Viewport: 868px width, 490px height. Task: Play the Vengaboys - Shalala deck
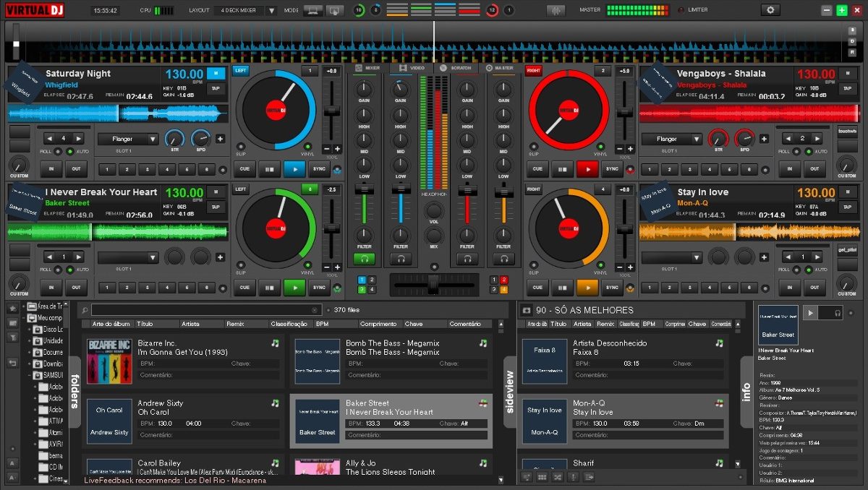tap(587, 169)
